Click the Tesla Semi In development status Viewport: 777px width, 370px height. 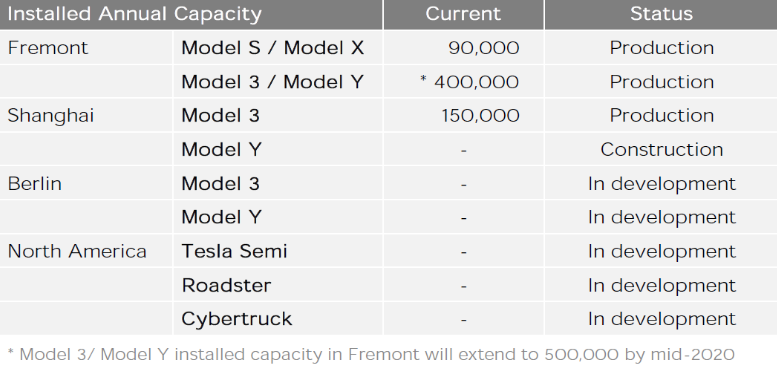(x=662, y=252)
